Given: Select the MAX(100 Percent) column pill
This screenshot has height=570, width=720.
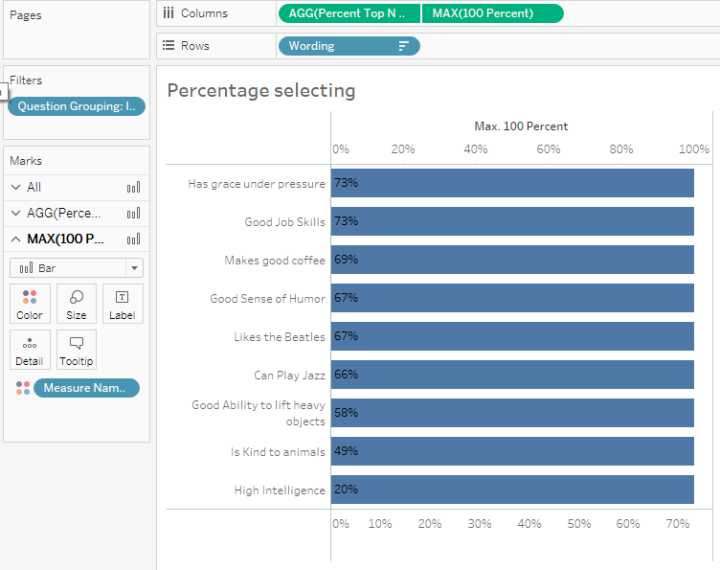Looking at the screenshot, I should 492,13.
